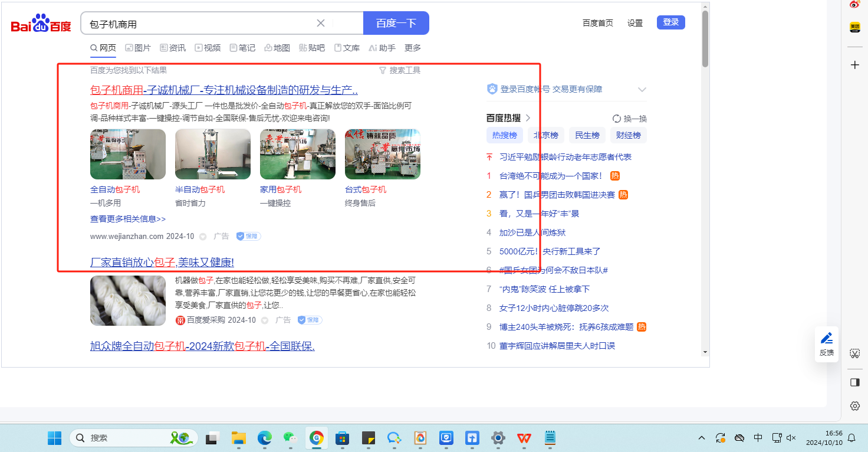868x452 pixels.
Task: Click the plus icon in the sidebar
Action: (x=854, y=65)
